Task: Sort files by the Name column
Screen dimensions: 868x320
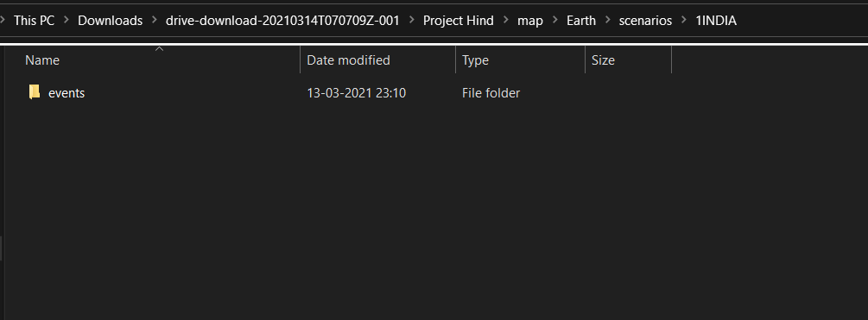Action: [160, 60]
